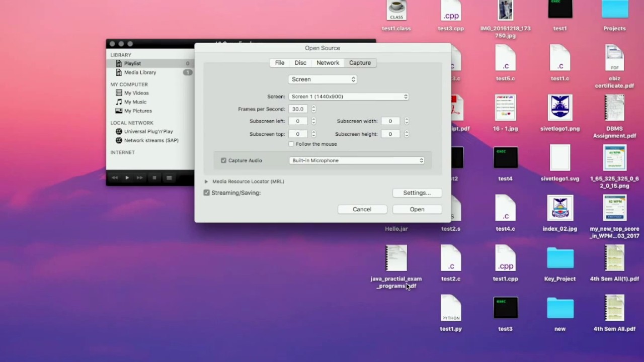Switch to the Network tab
This screenshot has height=362, width=644.
tap(328, 63)
